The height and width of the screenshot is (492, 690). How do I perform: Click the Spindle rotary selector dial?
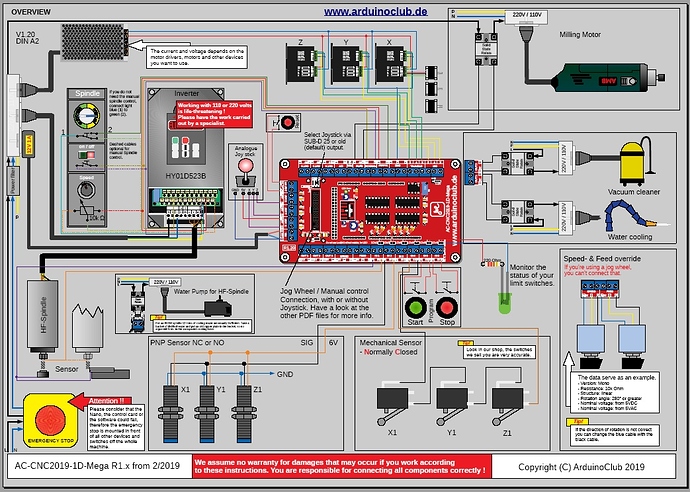pos(86,116)
